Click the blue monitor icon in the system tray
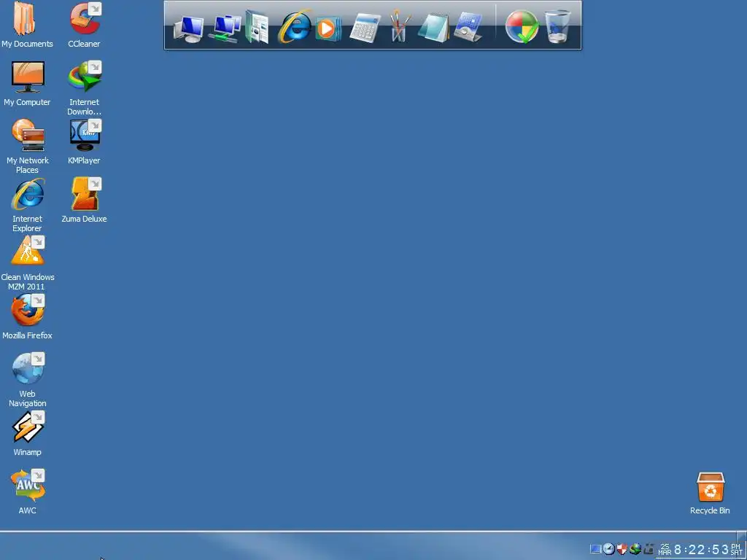The height and width of the screenshot is (560, 747). (595, 549)
